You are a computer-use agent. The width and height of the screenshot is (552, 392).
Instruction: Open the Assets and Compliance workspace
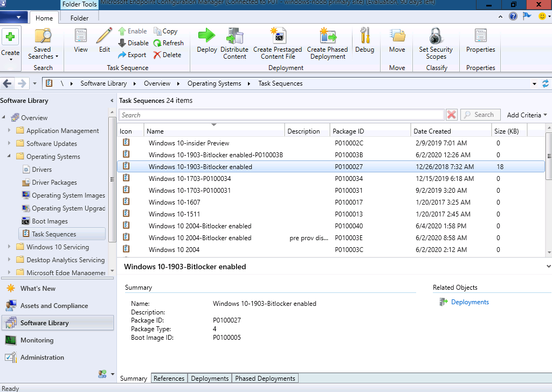[x=58, y=306]
